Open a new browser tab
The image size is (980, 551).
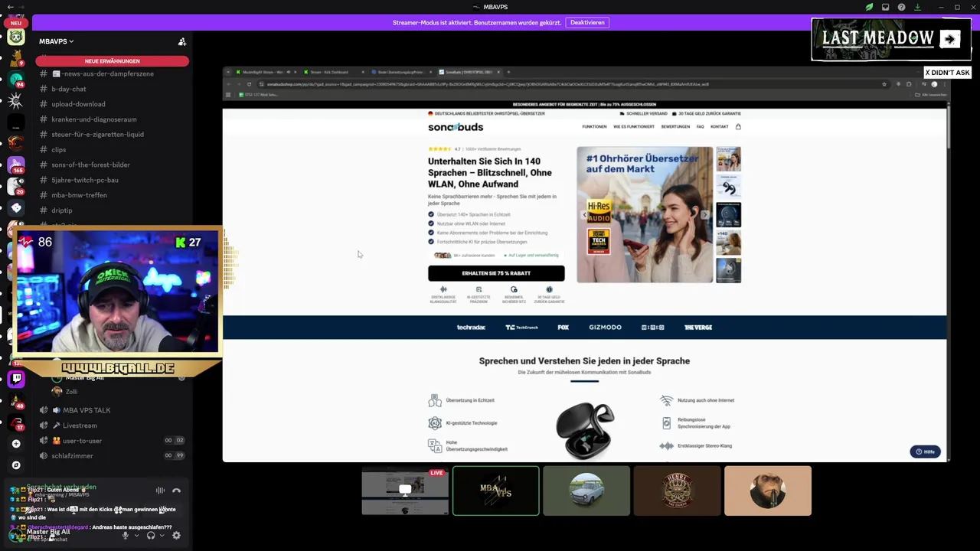tap(508, 72)
